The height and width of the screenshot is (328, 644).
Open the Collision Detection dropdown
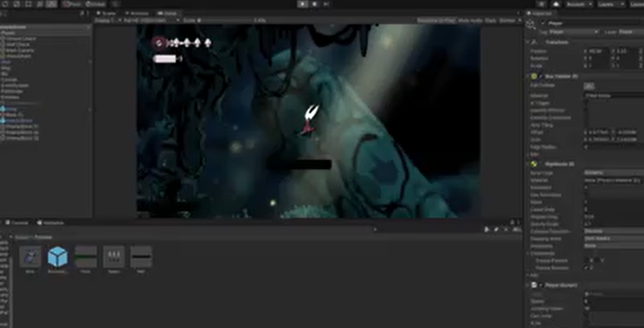614,231
